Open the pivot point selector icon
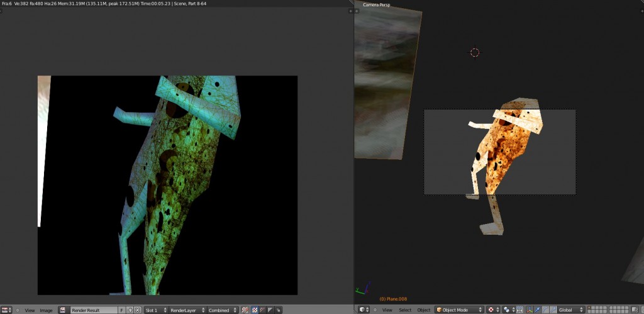This screenshot has width=644, height=314. 508,310
